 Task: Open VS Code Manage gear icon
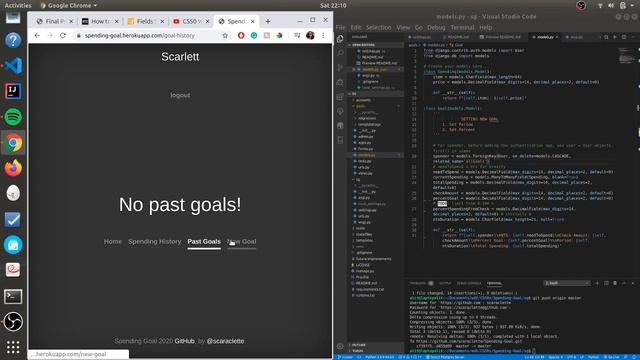coord(340,346)
